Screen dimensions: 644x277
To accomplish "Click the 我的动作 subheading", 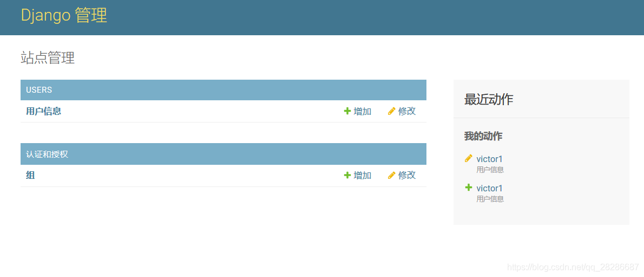I will [483, 136].
